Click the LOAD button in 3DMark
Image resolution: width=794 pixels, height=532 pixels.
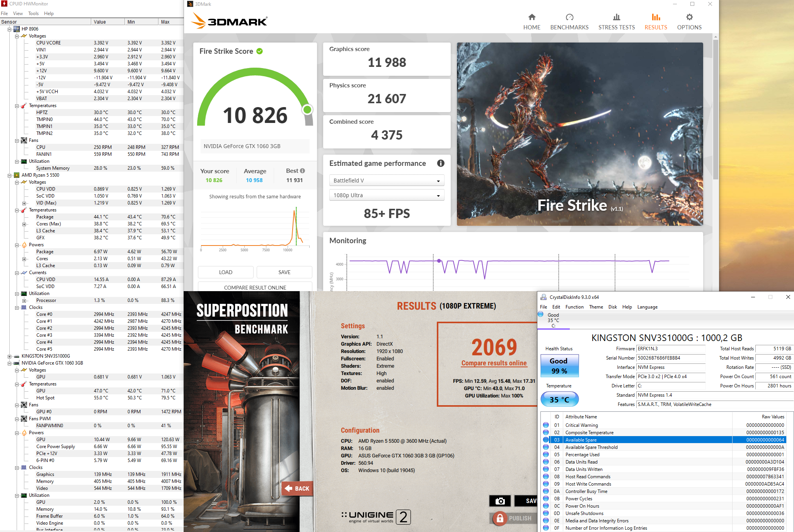click(x=225, y=272)
